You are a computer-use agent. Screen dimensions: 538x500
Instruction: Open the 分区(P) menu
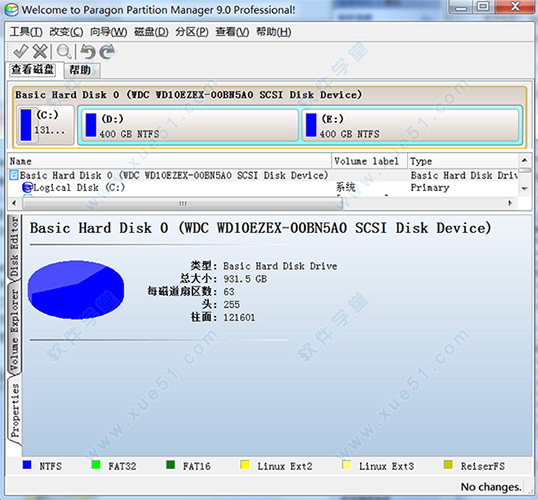pos(192,32)
